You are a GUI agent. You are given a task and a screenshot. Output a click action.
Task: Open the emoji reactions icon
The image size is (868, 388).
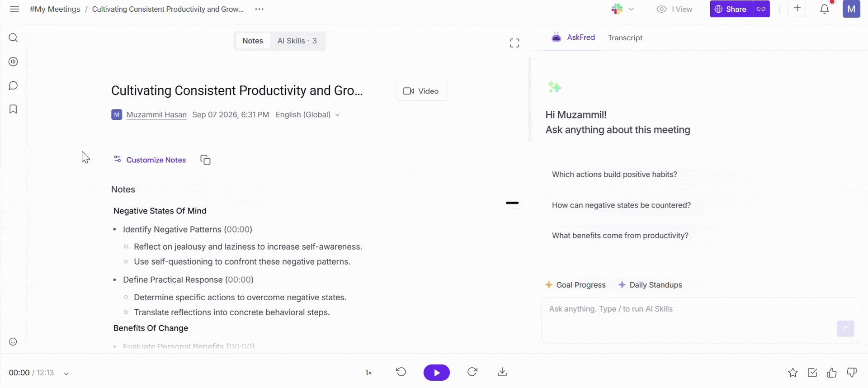(x=13, y=342)
